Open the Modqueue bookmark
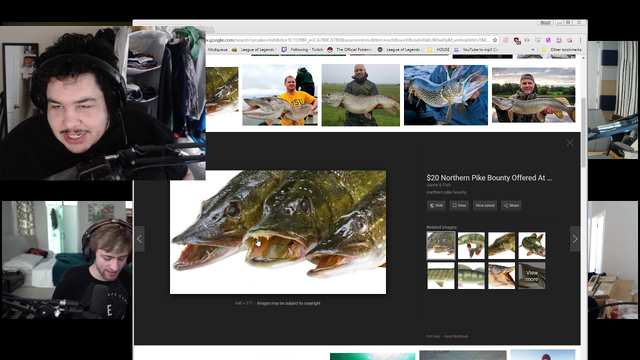640x360 pixels. coord(217,49)
